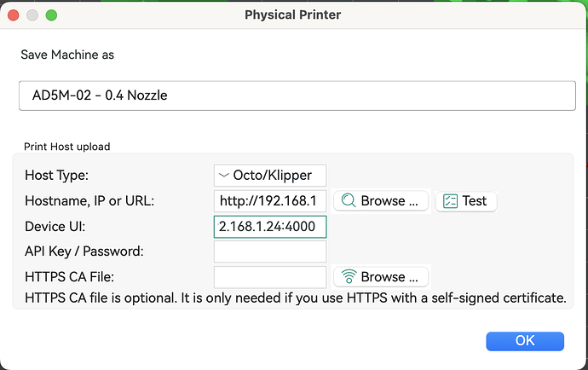Zoom the window with the green button
Image resolution: width=588 pixels, height=370 pixels.
[51, 14]
